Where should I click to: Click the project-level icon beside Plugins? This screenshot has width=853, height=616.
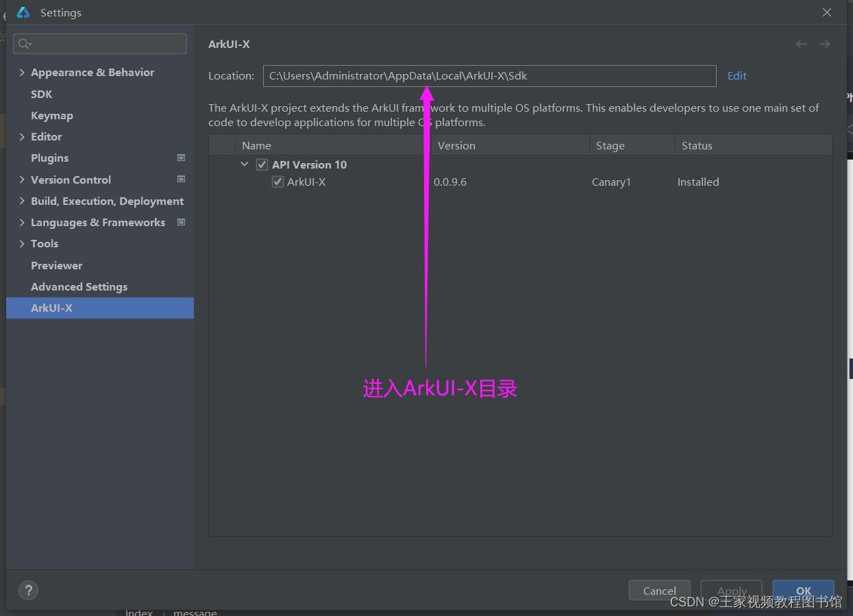click(x=182, y=158)
